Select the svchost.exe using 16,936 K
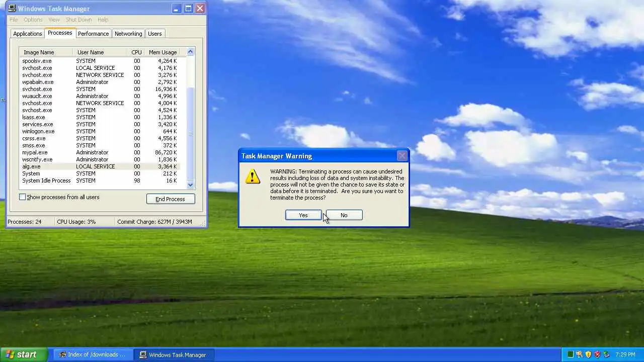Viewport: 644px width, 362px height. (x=100, y=89)
